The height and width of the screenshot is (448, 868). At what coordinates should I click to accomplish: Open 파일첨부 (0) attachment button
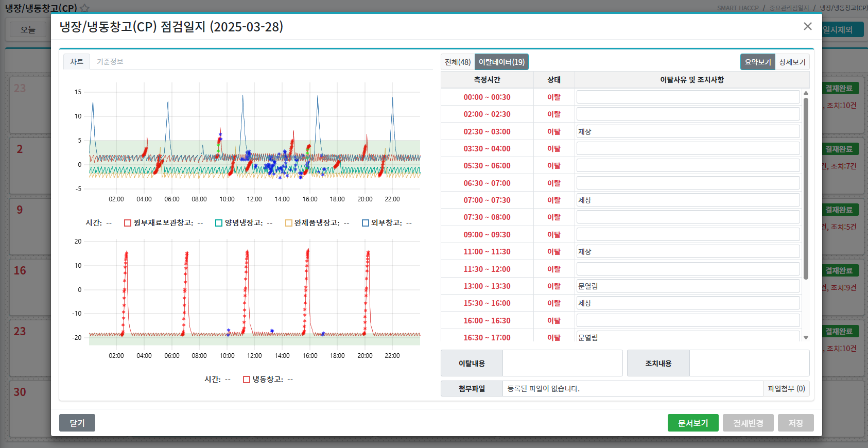point(786,389)
